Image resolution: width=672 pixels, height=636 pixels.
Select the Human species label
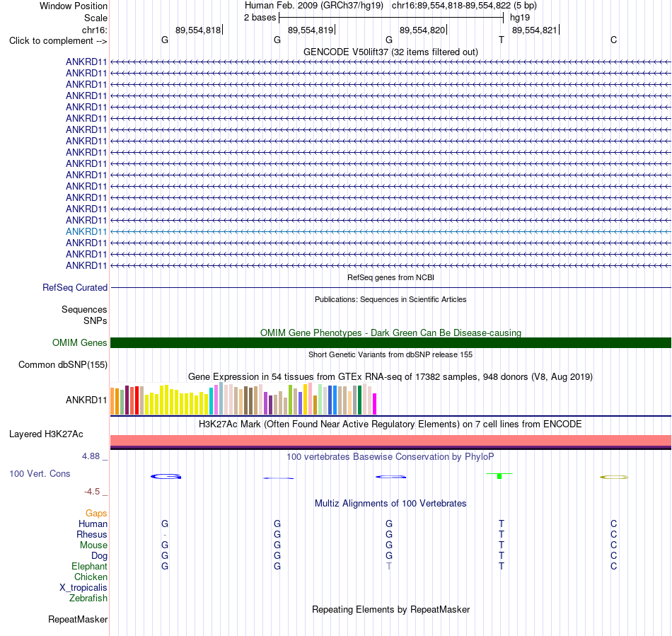[93, 524]
